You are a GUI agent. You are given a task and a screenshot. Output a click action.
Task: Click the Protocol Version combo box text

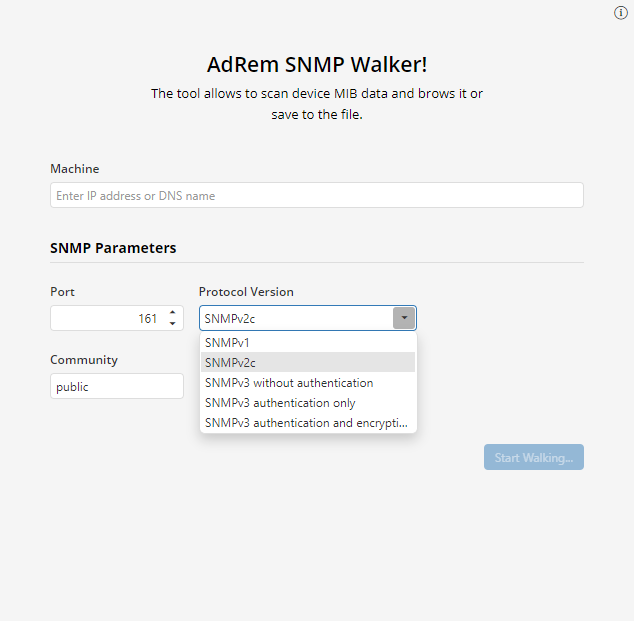coord(295,318)
